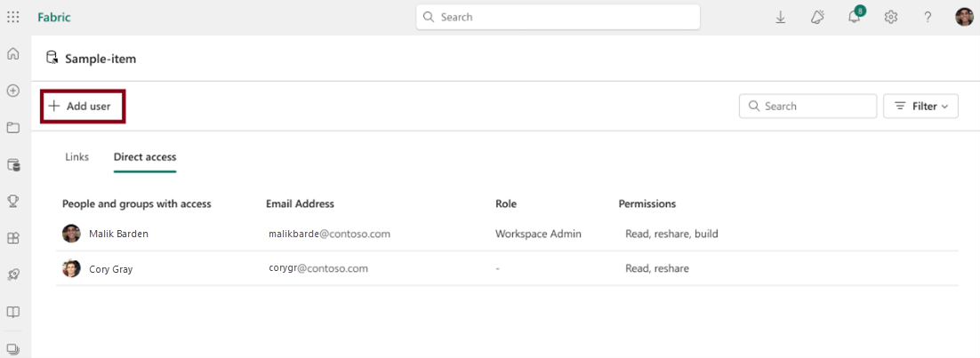Click the Add user button
This screenshot has height=358, width=980.
pyautogui.click(x=83, y=107)
